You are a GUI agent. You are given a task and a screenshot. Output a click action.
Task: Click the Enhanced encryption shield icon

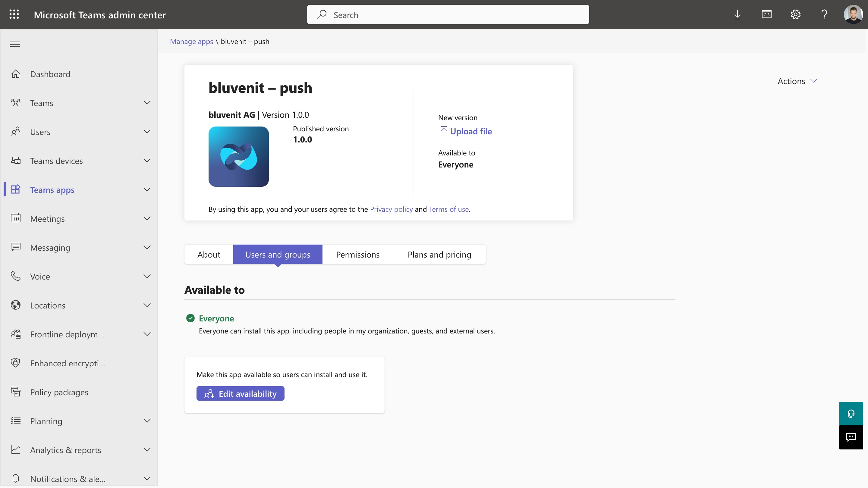pyautogui.click(x=15, y=363)
